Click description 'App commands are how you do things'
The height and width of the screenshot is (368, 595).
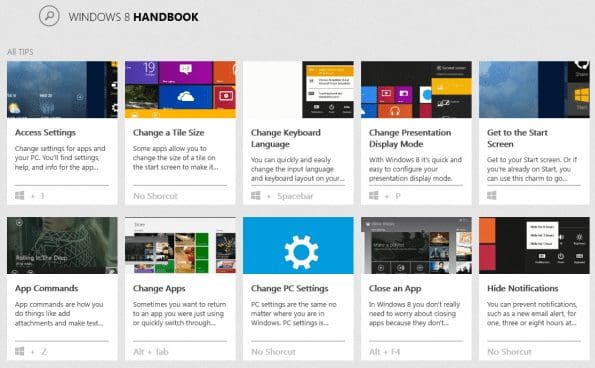(x=59, y=314)
